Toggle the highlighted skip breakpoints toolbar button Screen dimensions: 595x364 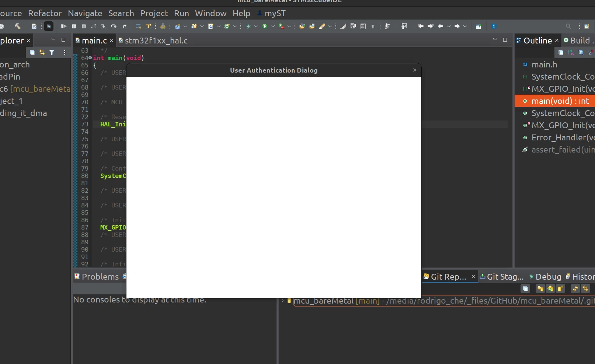pos(49,26)
